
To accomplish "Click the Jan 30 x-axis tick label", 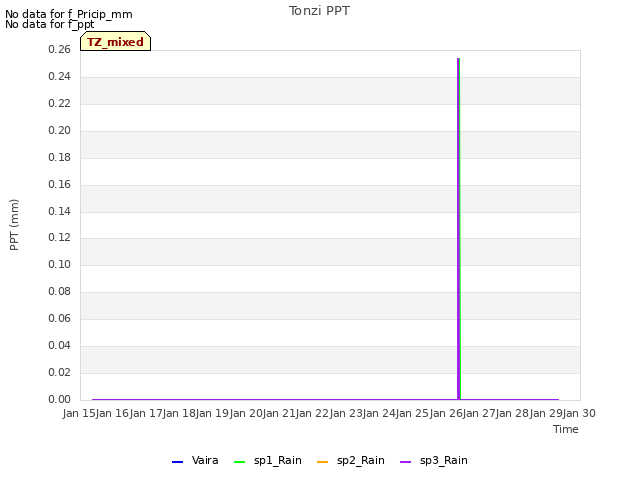I will click(x=580, y=413).
